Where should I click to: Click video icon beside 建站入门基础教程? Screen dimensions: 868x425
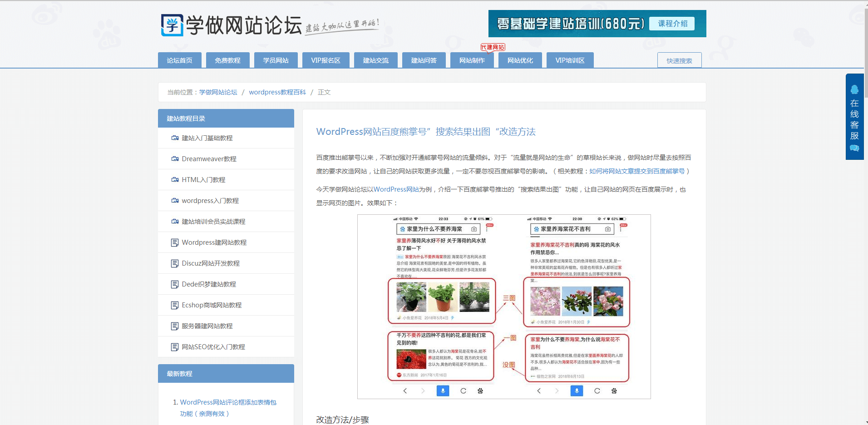click(x=175, y=138)
